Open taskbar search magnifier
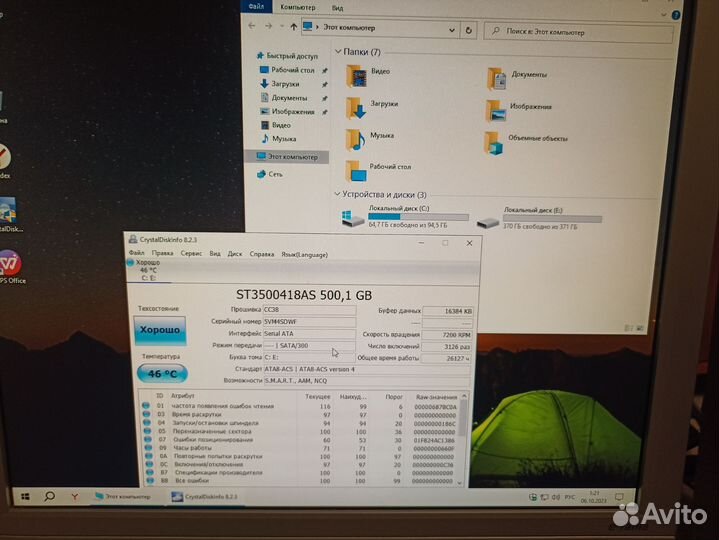This screenshot has width=719, height=540. 50,496
